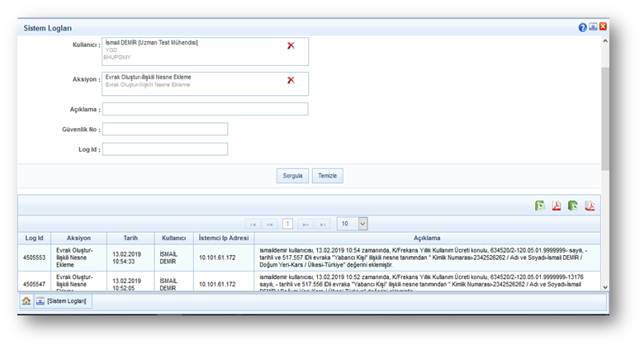Go to the home icon in bottom bar
This screenshot has width=644, height=350.
(26, 301)
